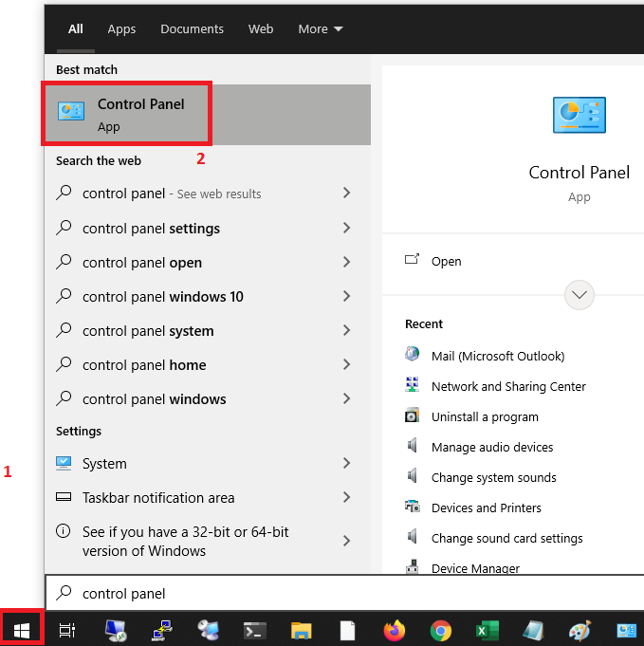This screenshot has width=644, height=646.
Task: Expand 'control panel windows 10' arrow
Action: pyautogui.click(x=347, y=296)
